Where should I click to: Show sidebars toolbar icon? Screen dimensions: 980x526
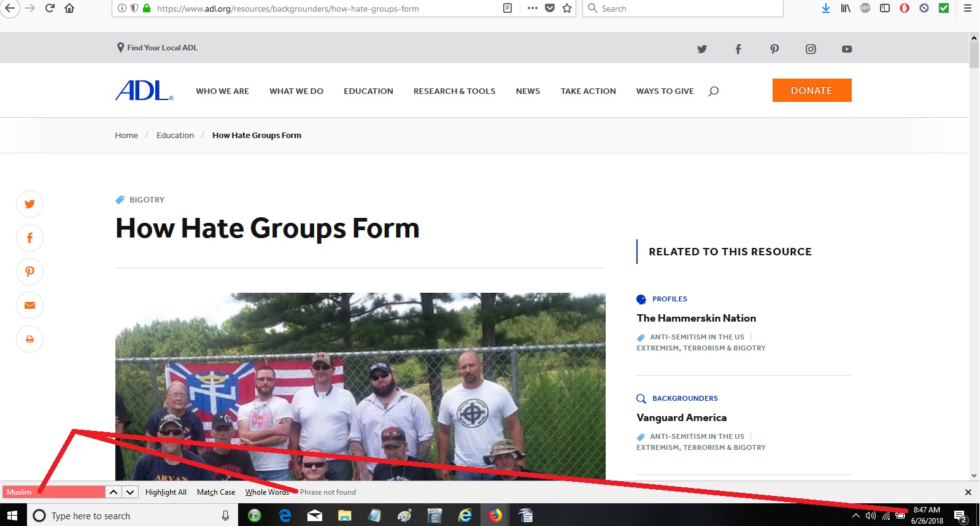(x=885, y=8)
